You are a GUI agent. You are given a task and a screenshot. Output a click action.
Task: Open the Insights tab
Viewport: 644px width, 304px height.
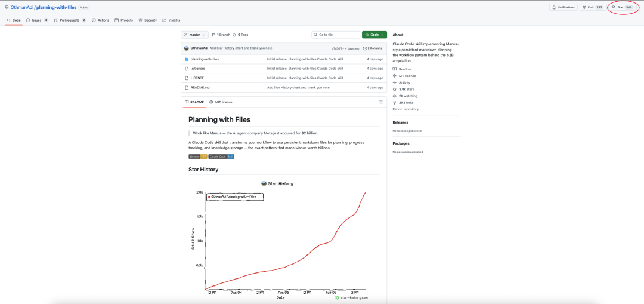pyautogui.click(x=171, y=20)
